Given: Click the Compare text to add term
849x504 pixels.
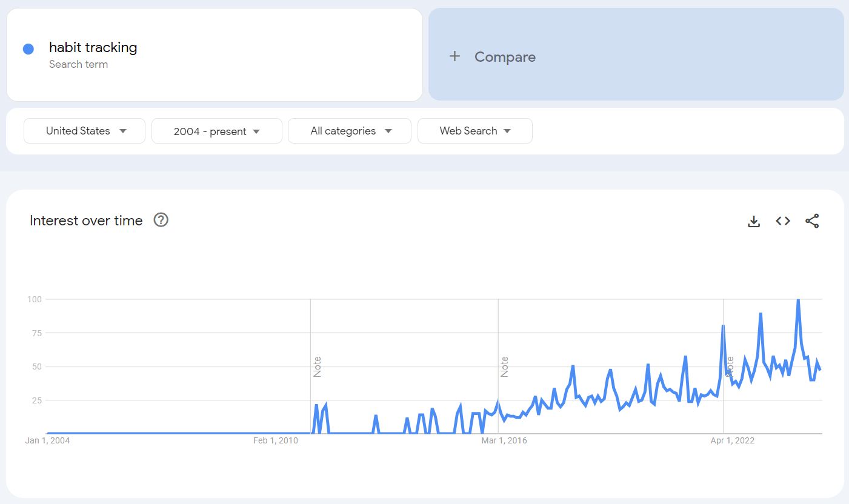Looking at the screenshot, I should click(505, 57).
